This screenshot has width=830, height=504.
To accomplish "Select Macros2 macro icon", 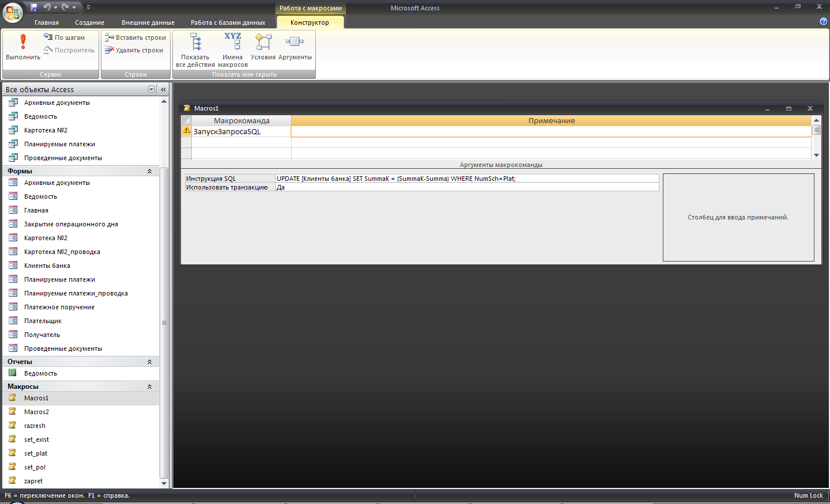I will [12, 412].
